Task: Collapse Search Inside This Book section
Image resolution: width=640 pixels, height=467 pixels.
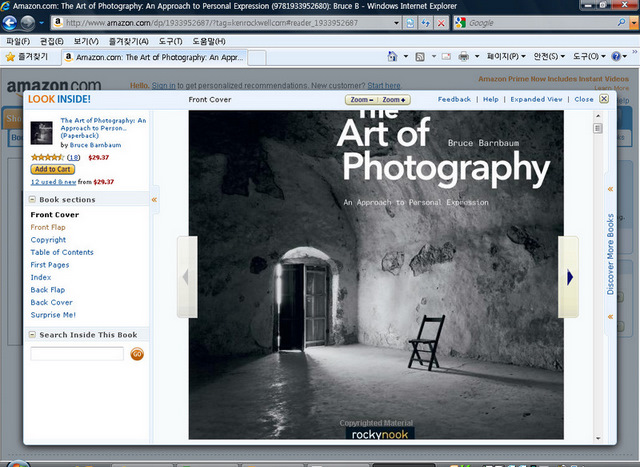Action: [x=32, y=335]
